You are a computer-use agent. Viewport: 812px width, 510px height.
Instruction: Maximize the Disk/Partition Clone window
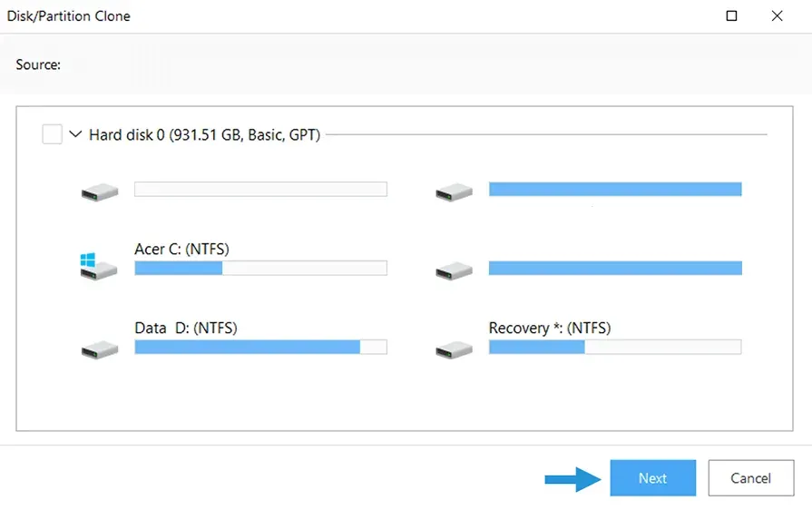click(x=731, y=15)
